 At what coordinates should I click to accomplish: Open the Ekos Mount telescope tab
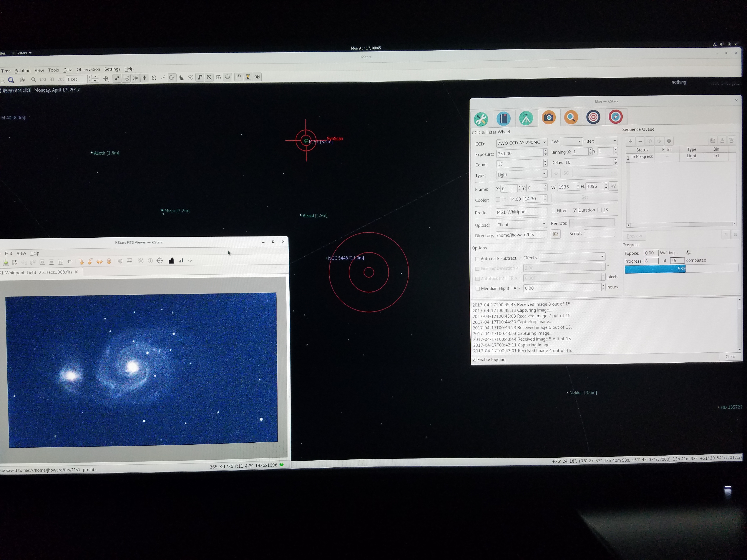pos(526,118)
